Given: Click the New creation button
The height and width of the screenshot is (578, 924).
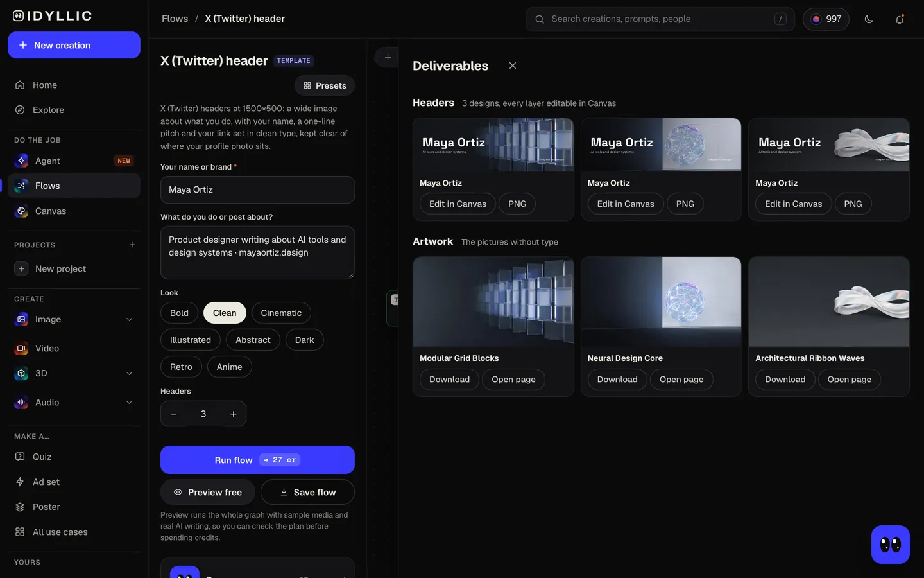Looking at the screenshot, I should pos(74,45).
